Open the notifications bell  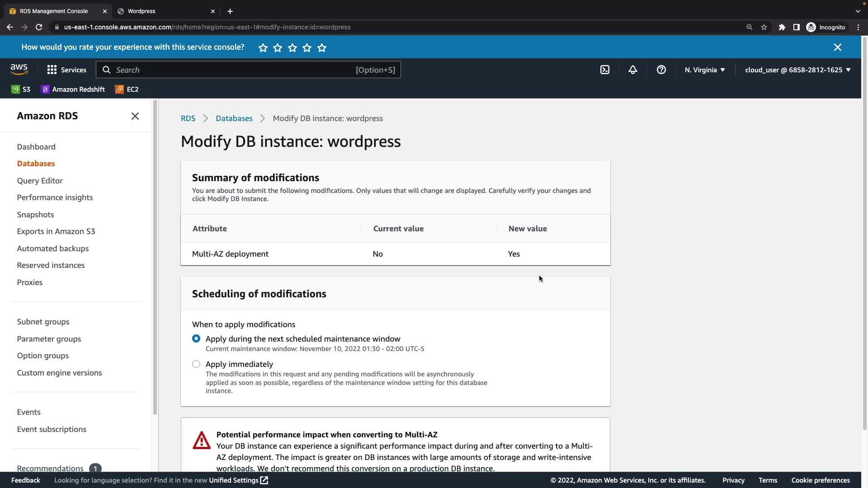[632, 70]
